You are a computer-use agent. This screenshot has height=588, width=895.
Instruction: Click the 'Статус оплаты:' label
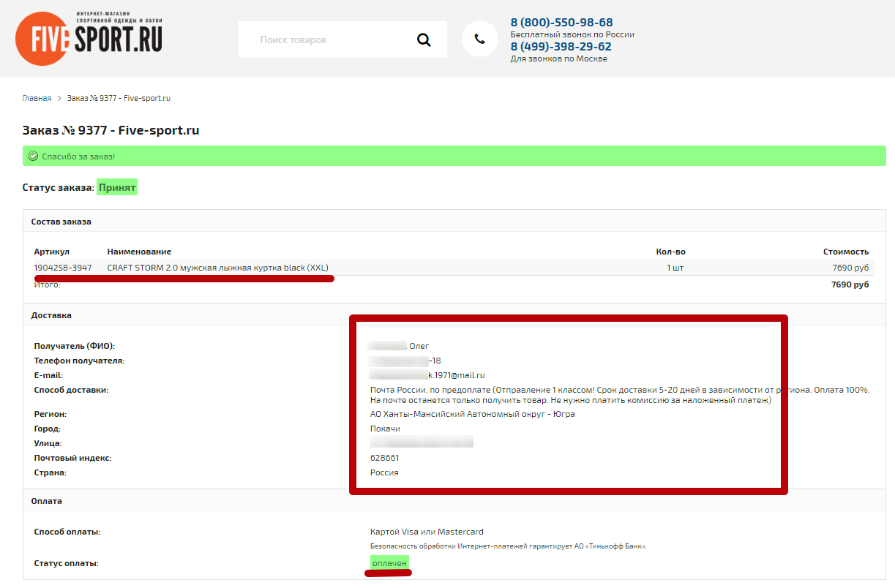pos(66,563)
